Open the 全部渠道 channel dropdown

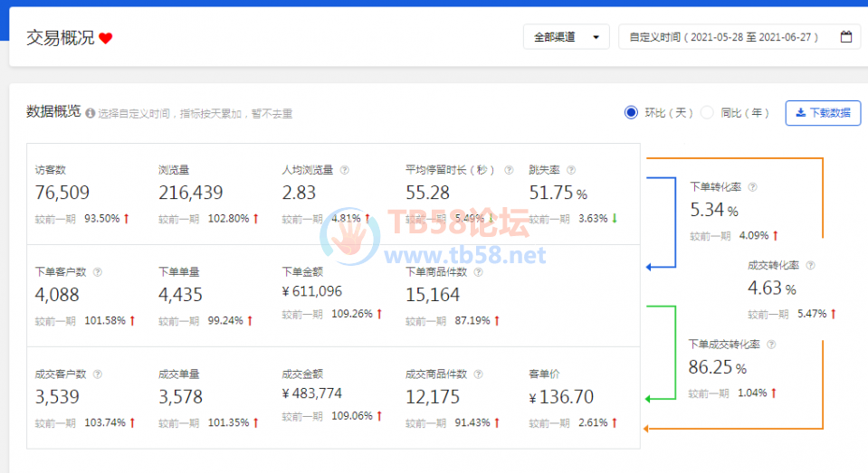pos(566,37)
